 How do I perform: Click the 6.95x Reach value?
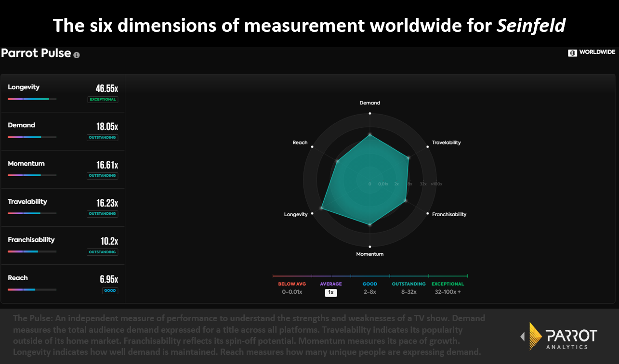pos(109,279)
